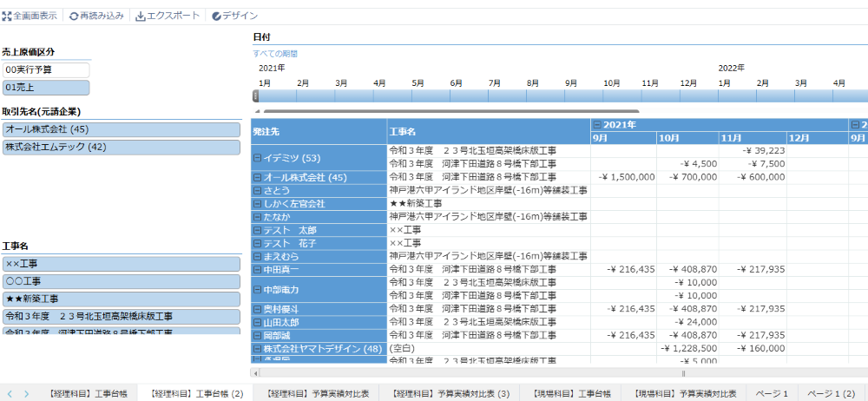Open the 【現場科目】工事台帳 tab
Image resolution: width=868 pixels, height=401 pixels.
click(572, 393)
